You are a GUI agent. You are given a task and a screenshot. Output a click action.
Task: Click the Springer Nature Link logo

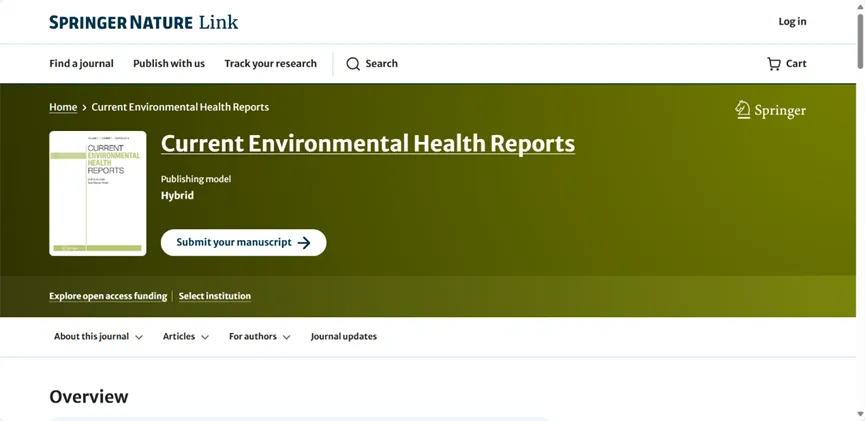pos(143,22)
